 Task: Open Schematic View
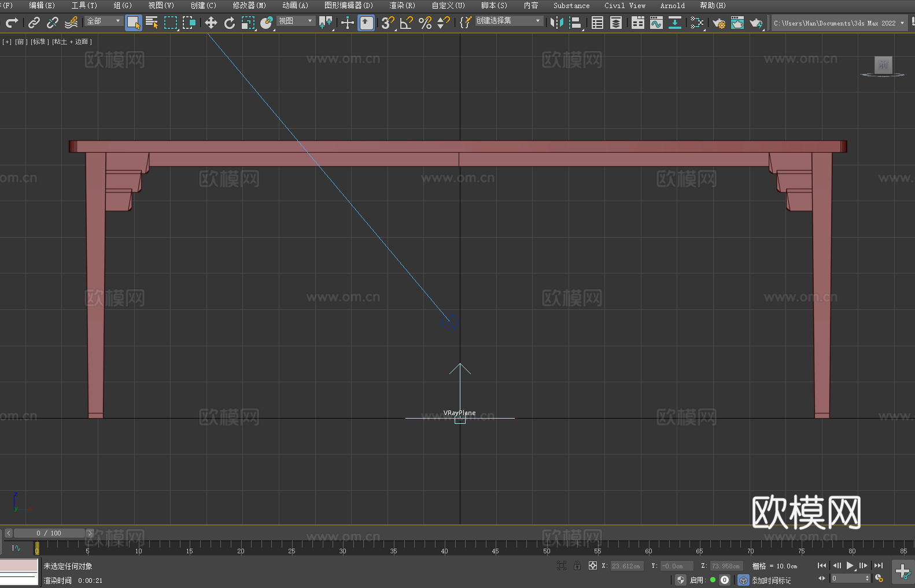697,23
